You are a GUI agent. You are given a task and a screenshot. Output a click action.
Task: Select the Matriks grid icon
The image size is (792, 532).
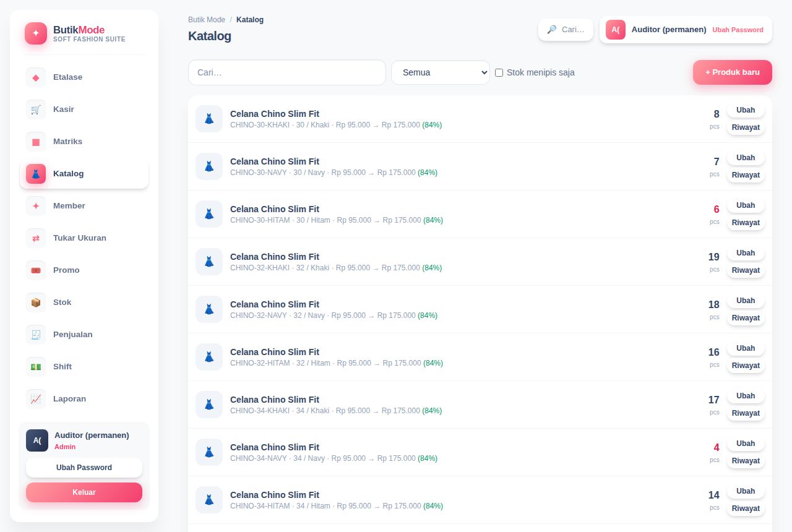(36, 142)
